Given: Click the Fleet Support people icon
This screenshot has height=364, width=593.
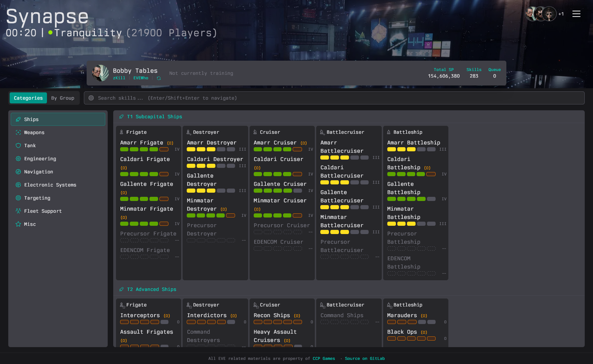Looking at the screenshot, I should (18, 211).
